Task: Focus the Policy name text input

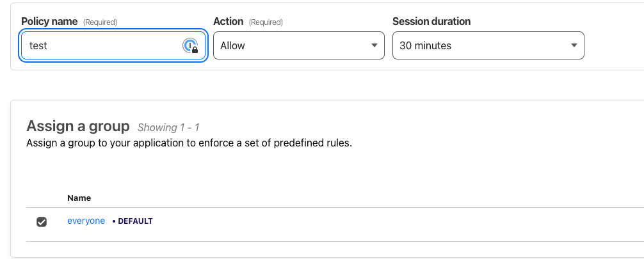Action: [x=102, y=46]
